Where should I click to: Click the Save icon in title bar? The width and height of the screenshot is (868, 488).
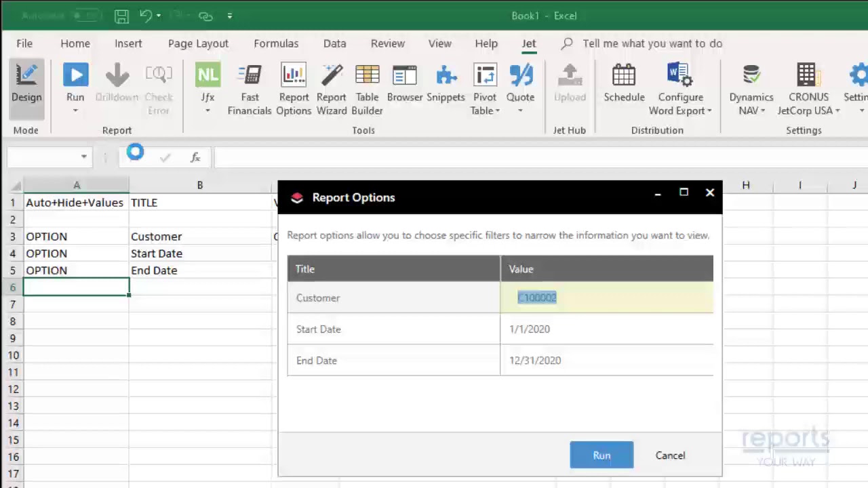coord(121,16)
